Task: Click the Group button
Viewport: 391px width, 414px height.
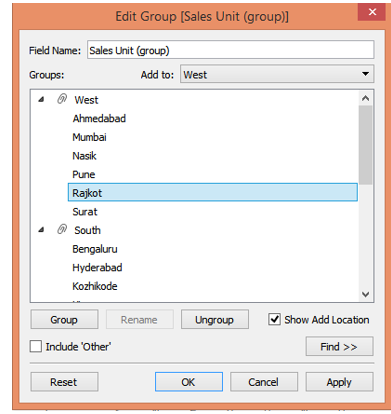Action: point(64,320)
